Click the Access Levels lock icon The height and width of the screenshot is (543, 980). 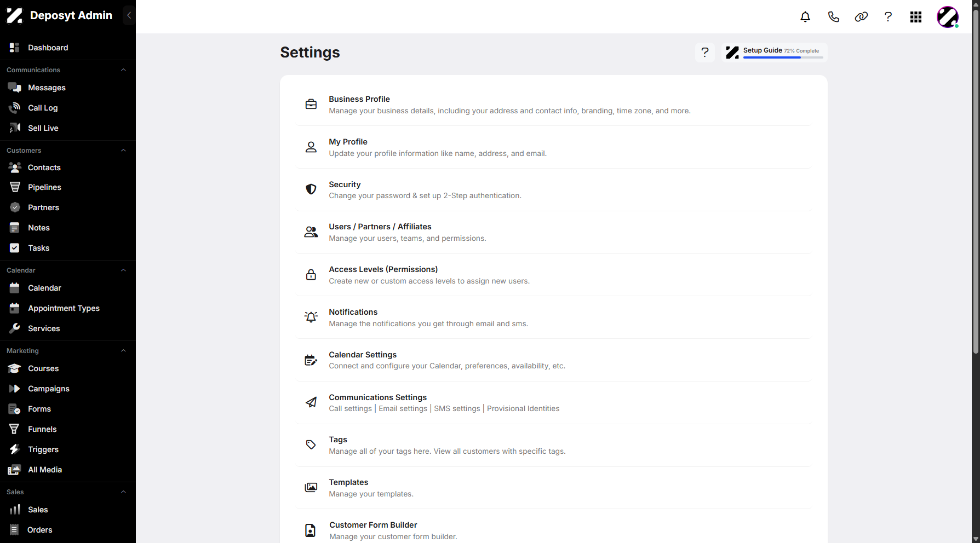[x=311, y=275]
